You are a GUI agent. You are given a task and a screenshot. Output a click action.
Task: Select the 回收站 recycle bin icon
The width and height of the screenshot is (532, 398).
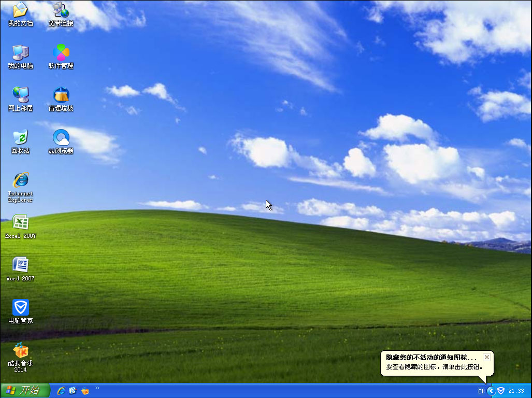(20, 141)
